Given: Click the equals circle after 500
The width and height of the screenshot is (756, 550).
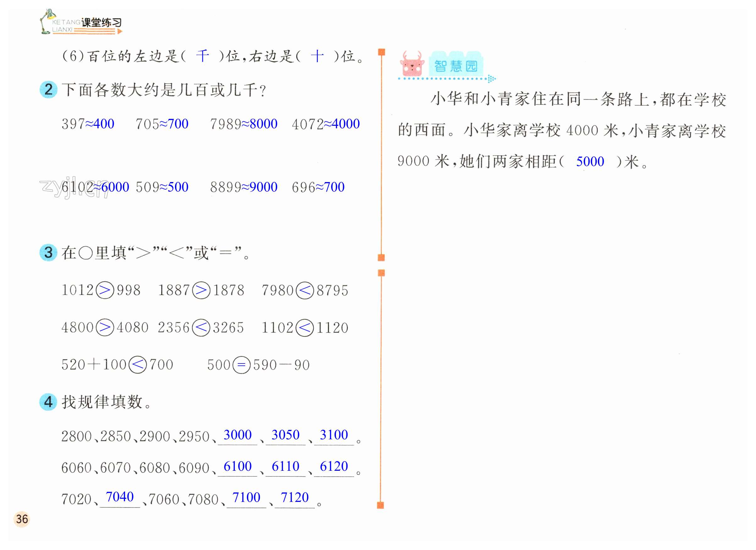Looking at the screenshot, I should click(242, 364).
